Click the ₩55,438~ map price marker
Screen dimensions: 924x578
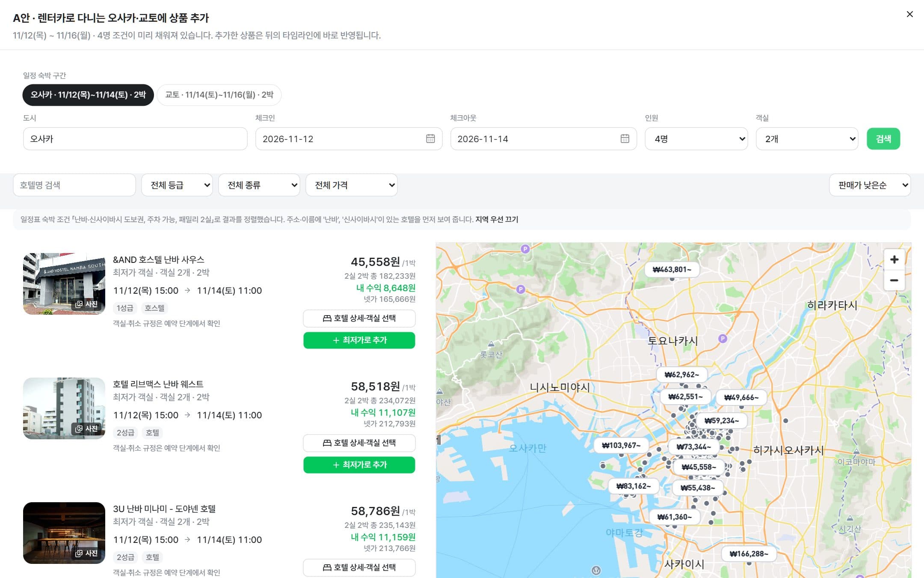pyautogui.click(x=698, y=488)
